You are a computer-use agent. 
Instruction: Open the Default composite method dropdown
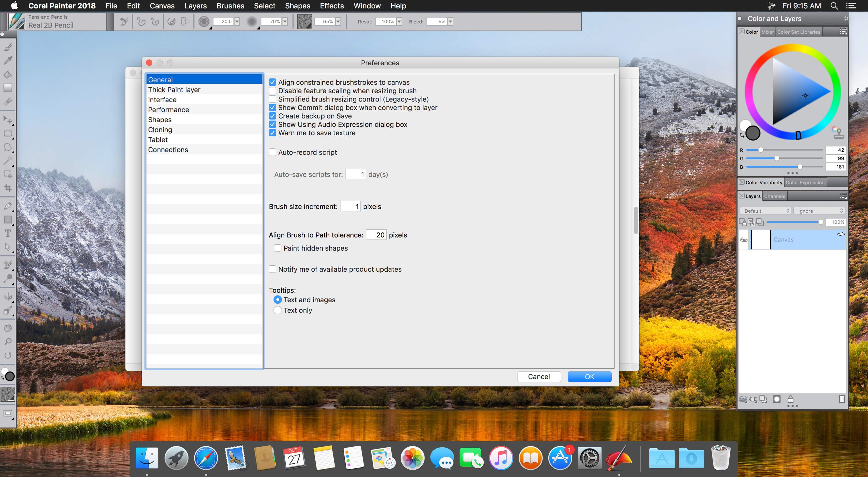click(x=765, y=211)
